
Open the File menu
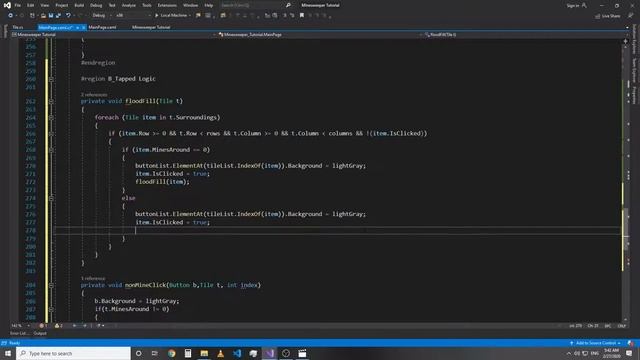(18, 5)
